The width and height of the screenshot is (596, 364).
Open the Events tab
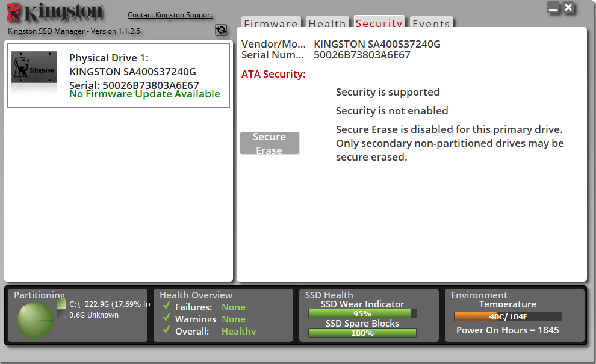[431, 24]
